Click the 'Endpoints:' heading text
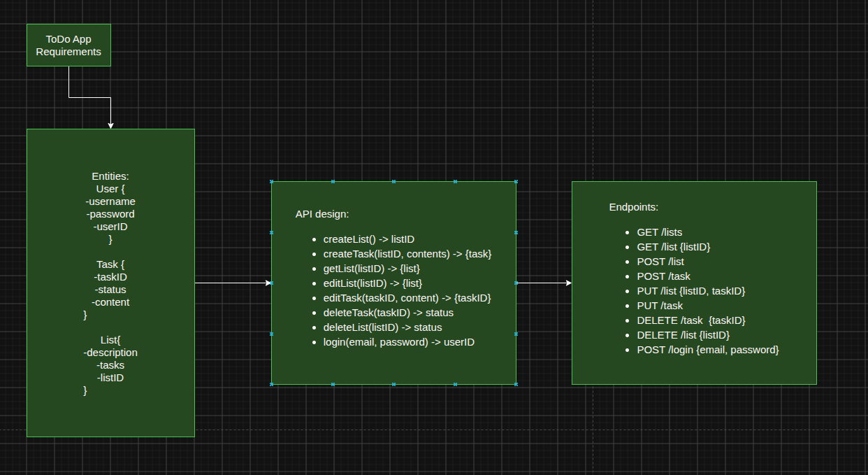 pyautogui.click(x=633, y=207)
